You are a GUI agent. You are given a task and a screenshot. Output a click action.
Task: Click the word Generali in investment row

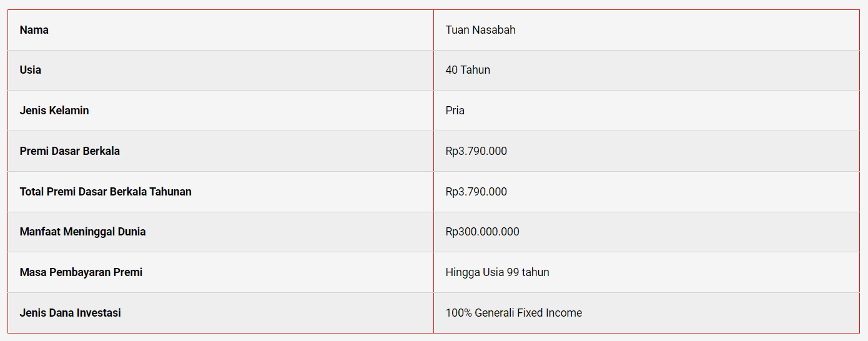pyautogui.click(x=495, y=313)
